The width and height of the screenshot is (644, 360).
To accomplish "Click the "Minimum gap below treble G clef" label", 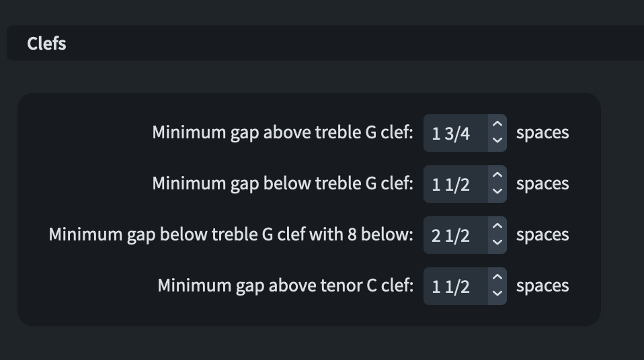I will point(282,183).
